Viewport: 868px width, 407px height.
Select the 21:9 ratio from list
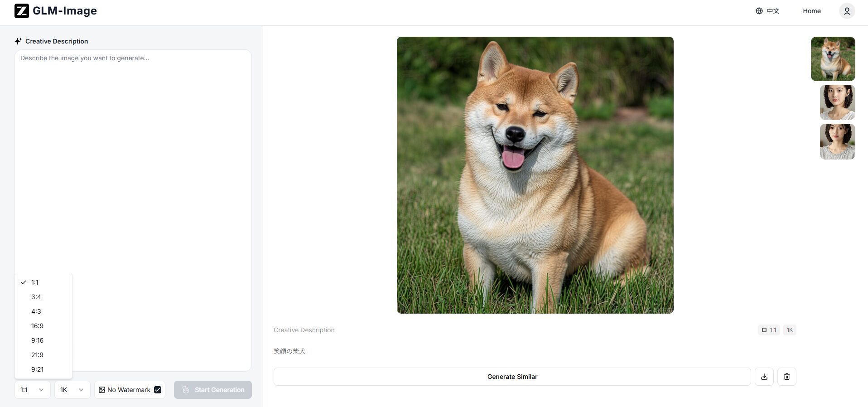(x=37, y=355)
